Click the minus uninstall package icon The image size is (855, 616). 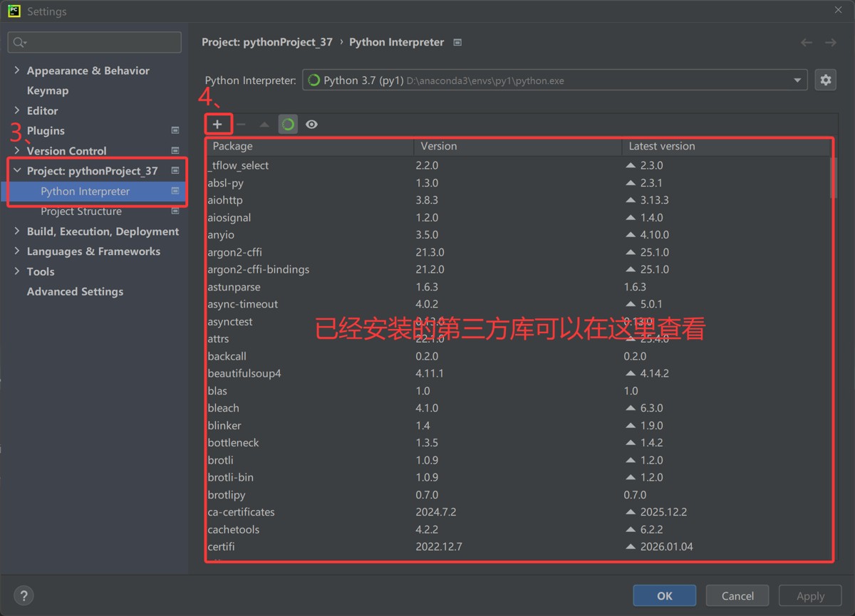[241, 125]
